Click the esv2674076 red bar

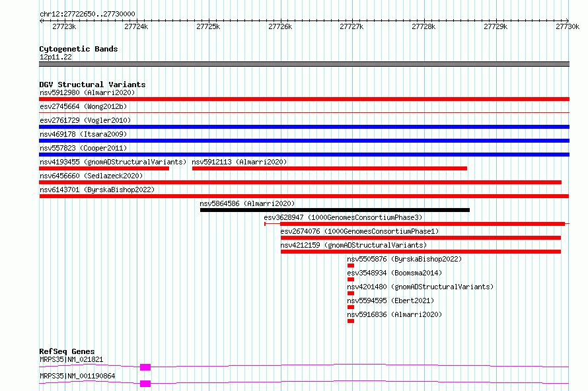tap(421, 238)
